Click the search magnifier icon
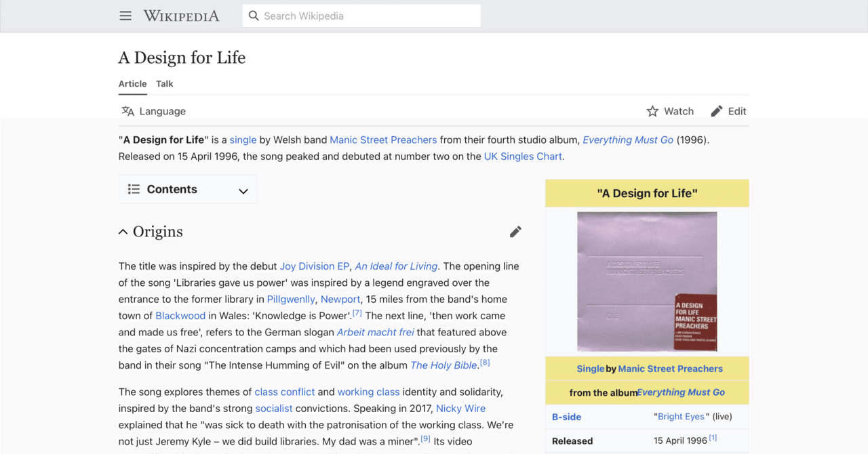Image resolution: width=868 pixels, height=454 pixels. [x=254, y=16]
